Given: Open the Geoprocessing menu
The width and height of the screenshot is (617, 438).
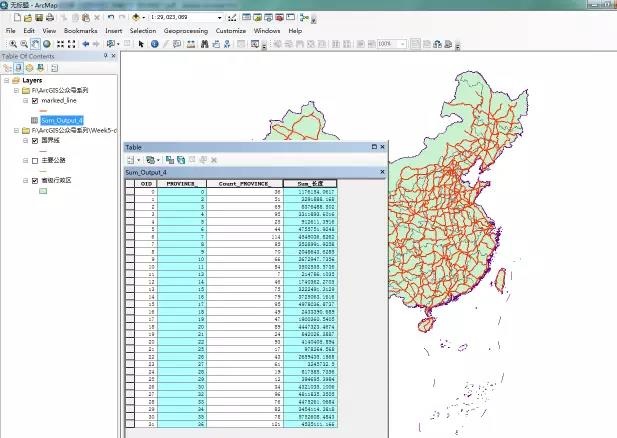Looking at the screenshot, I should 186,31.
